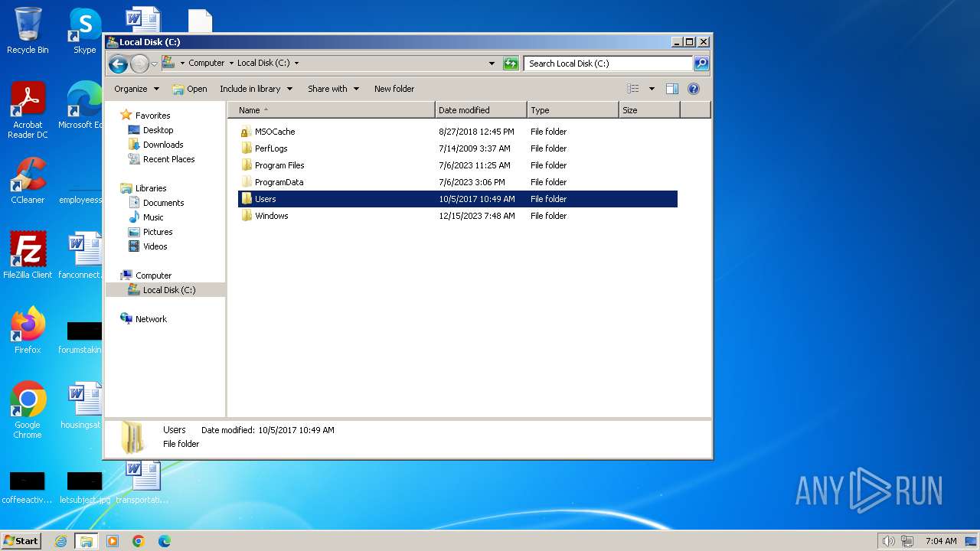Viewport: 980px width, 551px height.
Task: Expand the Computer breadcrumb arrow
Action: pos(231,64)
